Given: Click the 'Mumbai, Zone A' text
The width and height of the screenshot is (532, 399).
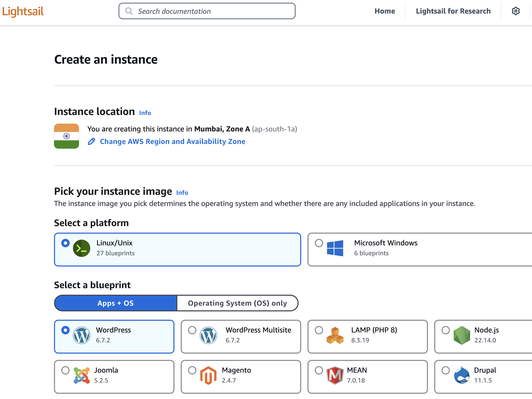Looking at the screenshot, I should (x=222, y=129).
